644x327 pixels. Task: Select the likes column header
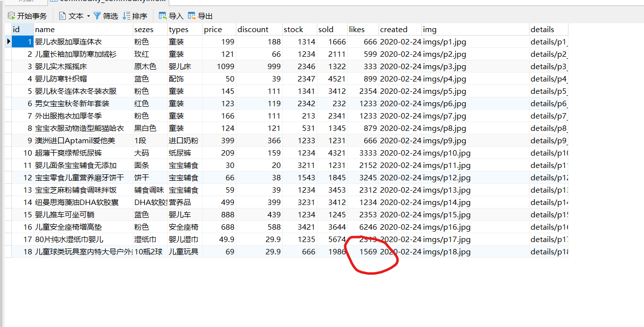pos(363,30)
